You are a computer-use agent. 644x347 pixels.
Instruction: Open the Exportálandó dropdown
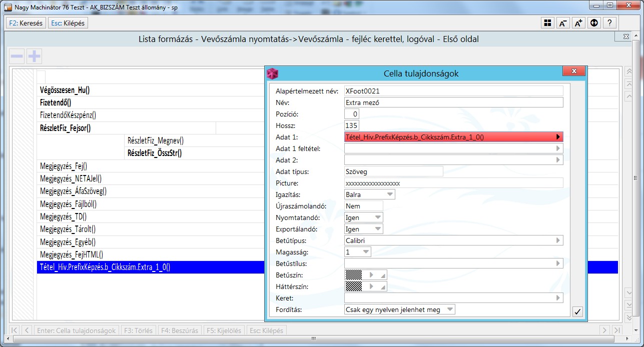click(x=378, y=229)
